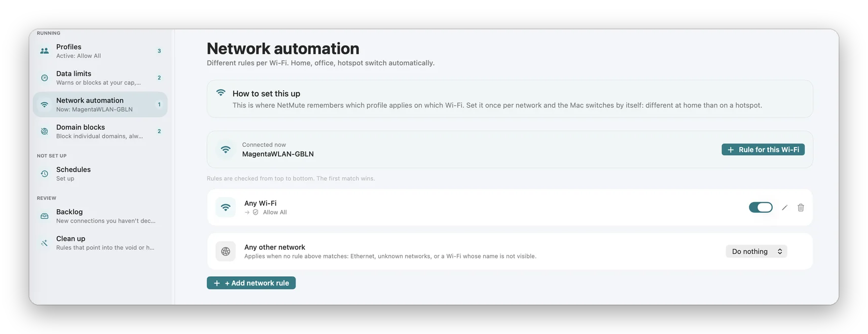Image resolution: width=868 pixels, height=334 pixels.
Task: Click the Any other network title
Action: point(275,247)
